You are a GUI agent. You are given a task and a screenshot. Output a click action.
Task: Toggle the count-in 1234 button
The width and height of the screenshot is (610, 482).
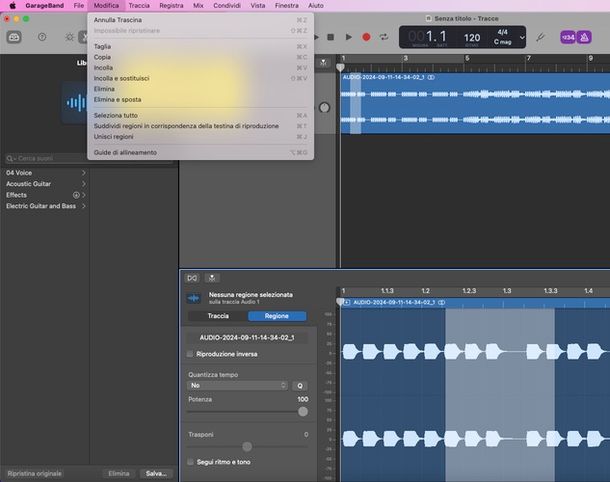click(568, 37)
